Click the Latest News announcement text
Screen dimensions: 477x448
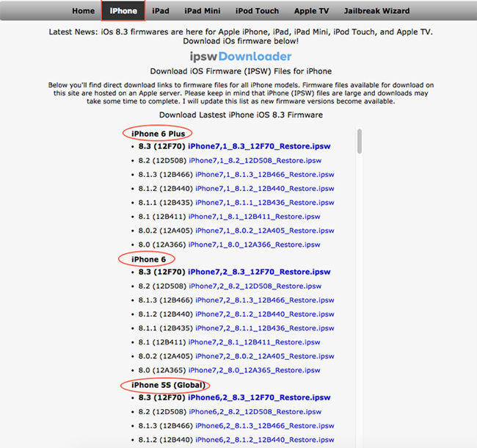241,36
